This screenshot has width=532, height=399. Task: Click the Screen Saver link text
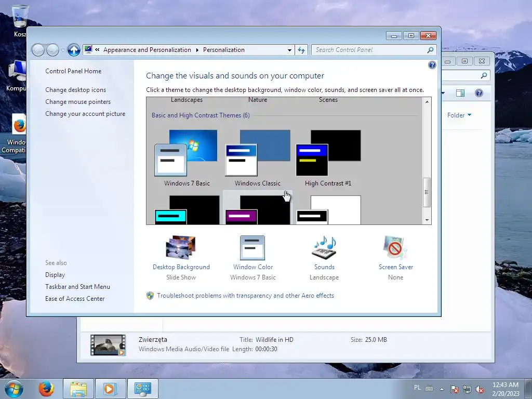pos(396,267)
